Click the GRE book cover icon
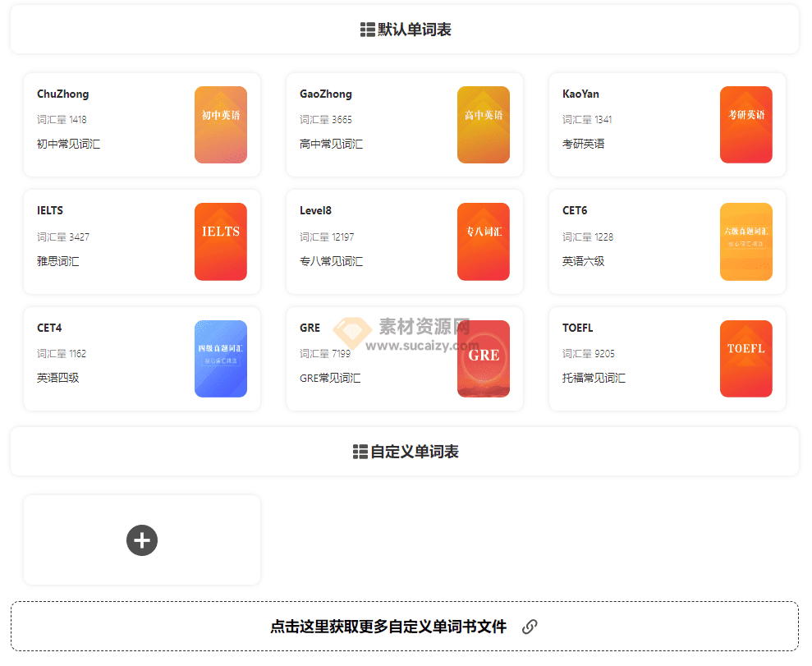Screen dimensions: 812x666 483,359
